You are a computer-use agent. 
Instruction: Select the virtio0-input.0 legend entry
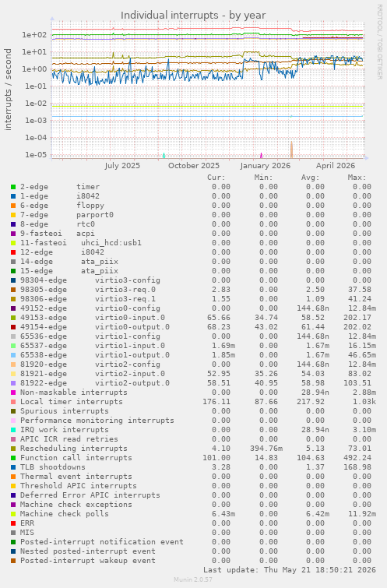92,318
